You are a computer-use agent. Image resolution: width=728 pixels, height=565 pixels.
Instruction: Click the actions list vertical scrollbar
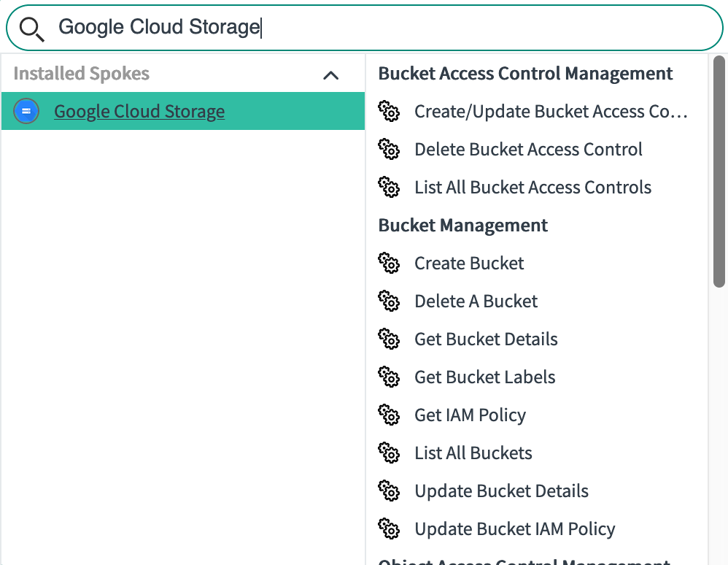[x=719, y=172]
